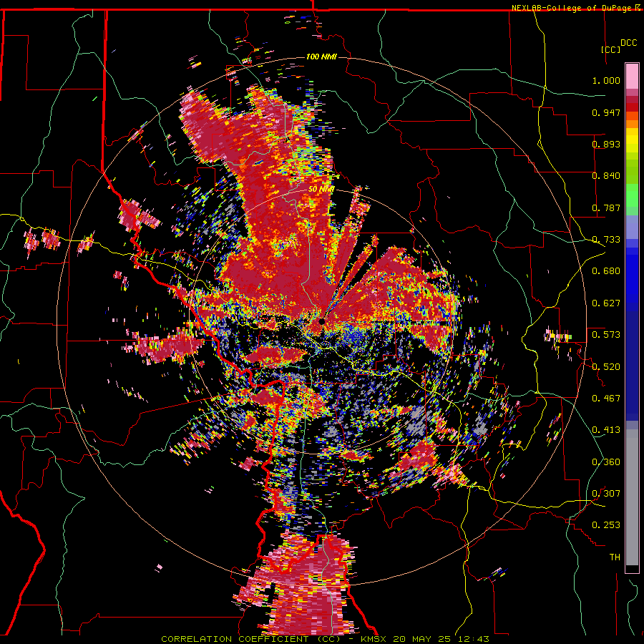
Task: Click the gray section of the color scale
Action: pos(632,497)
